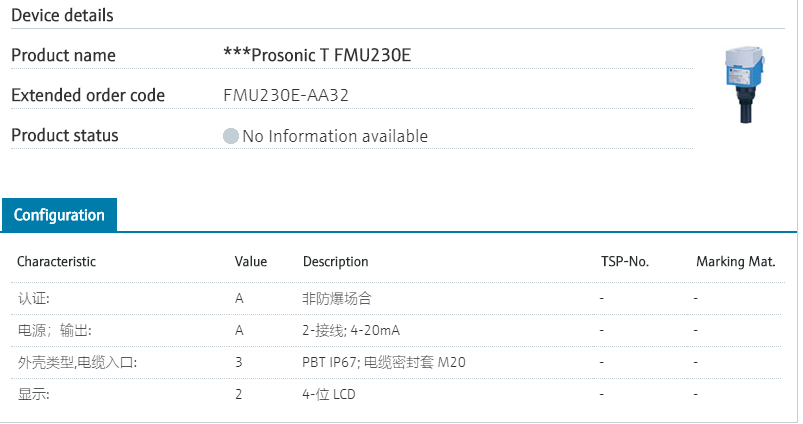Open the Prosonic T device thumbnail image

coord(743,85)
